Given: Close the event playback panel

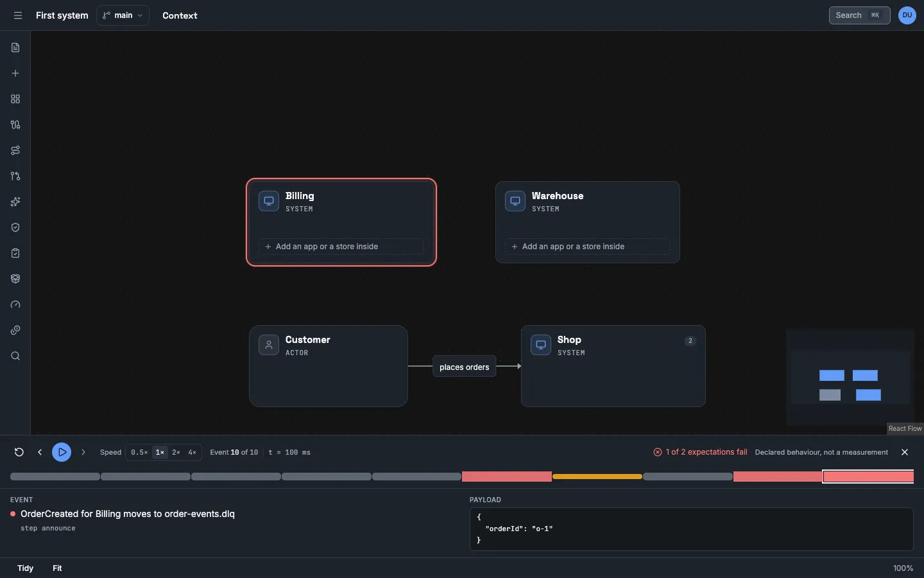Looking at the screenshot, I should click(905, 452).
